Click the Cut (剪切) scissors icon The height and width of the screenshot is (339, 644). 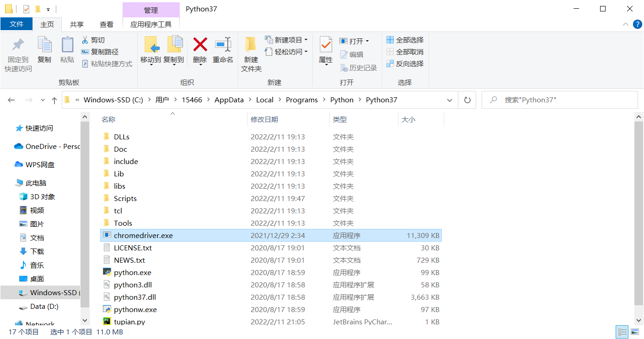pos(85,40)
